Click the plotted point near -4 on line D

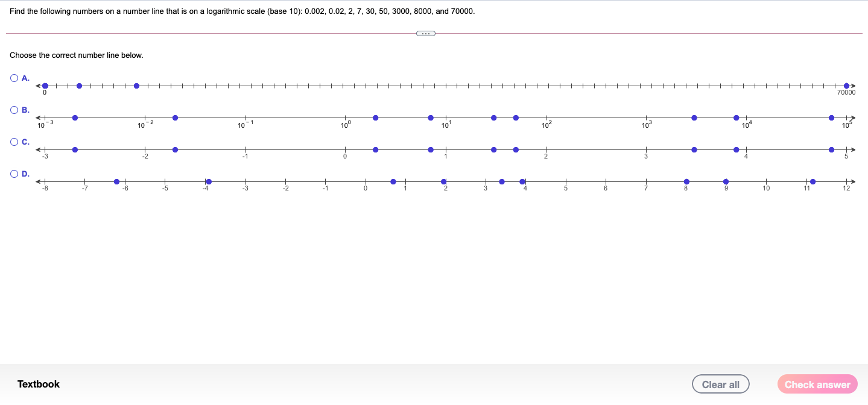point(209,181)
